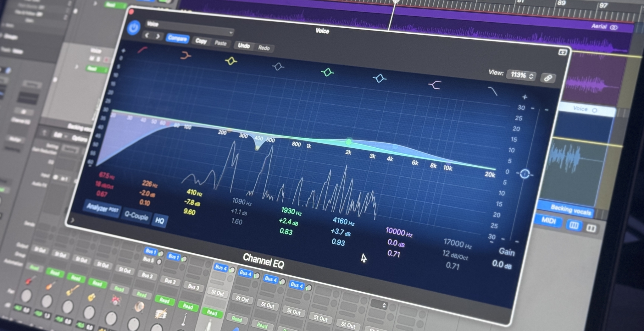Toggle the light-blue bell band icon
644x331 pixels.
click(x=380, y=78)
